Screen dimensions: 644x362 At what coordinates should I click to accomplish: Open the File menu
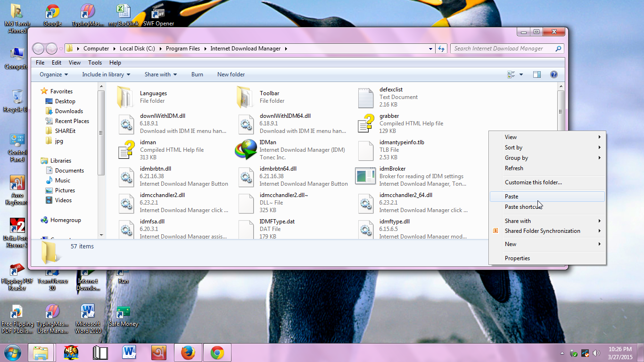click(x=40, y=63)
